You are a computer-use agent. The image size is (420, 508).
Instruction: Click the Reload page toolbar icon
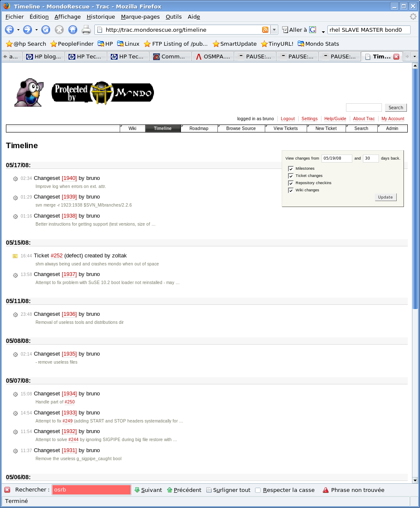coord(46,30)
